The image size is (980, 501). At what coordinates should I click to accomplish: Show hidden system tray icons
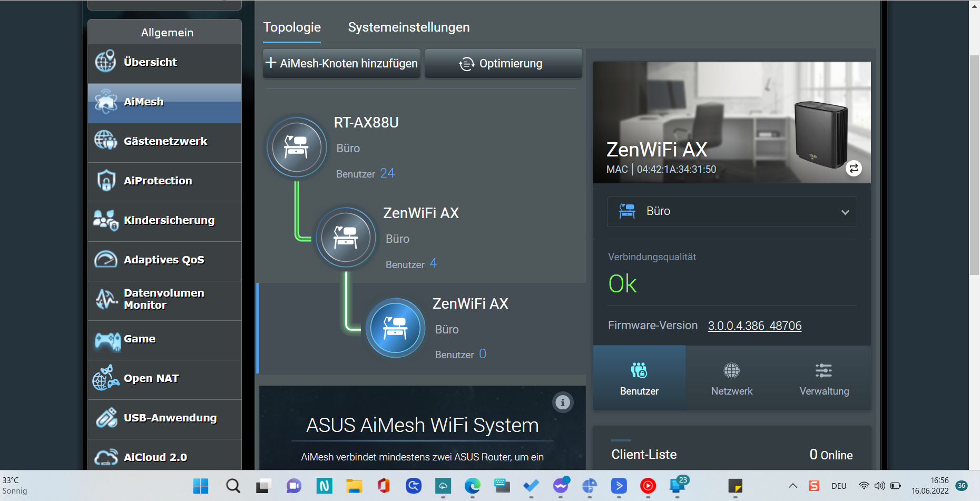(x=792, y=486)
